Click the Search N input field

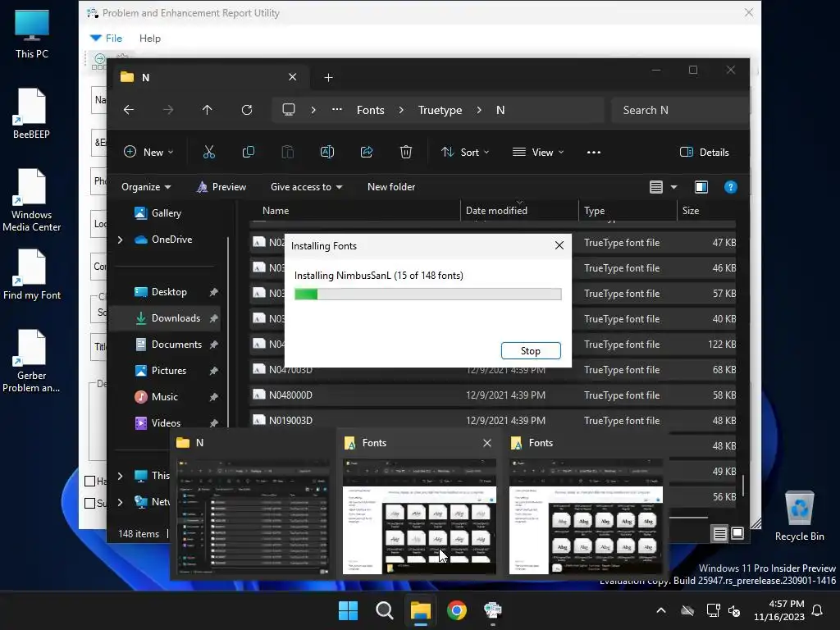pos(680,110)
